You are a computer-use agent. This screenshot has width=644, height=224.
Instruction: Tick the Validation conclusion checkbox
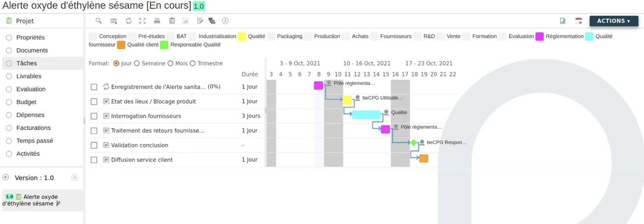[94, 145]
